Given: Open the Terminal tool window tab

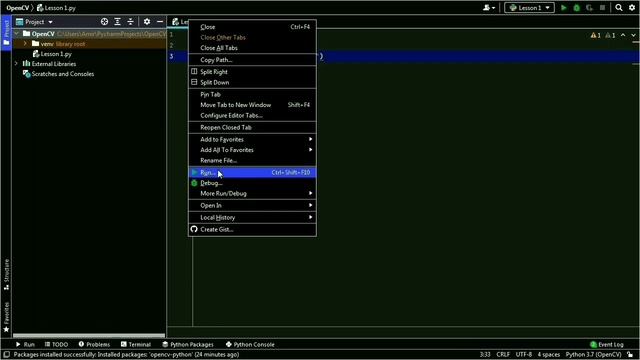Looking at the screenshot, I should [x=136, y=344].
